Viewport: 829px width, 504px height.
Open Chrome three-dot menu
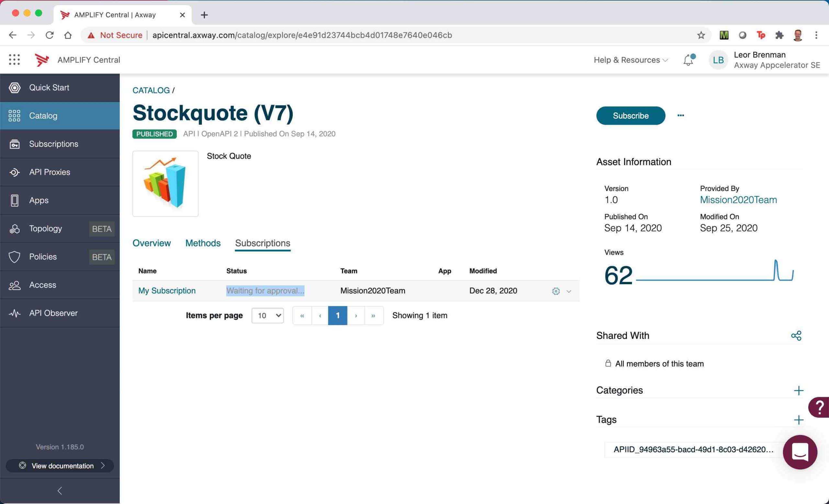click(816, 35)
